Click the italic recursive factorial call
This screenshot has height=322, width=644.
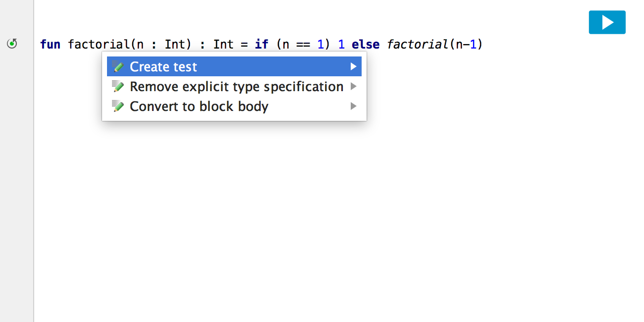pos(418,45)
